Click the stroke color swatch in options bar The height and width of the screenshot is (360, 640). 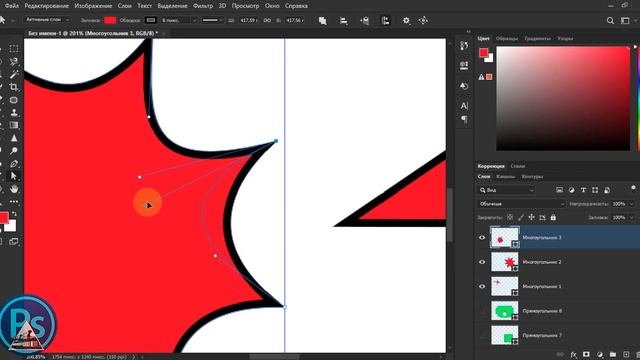151,20
